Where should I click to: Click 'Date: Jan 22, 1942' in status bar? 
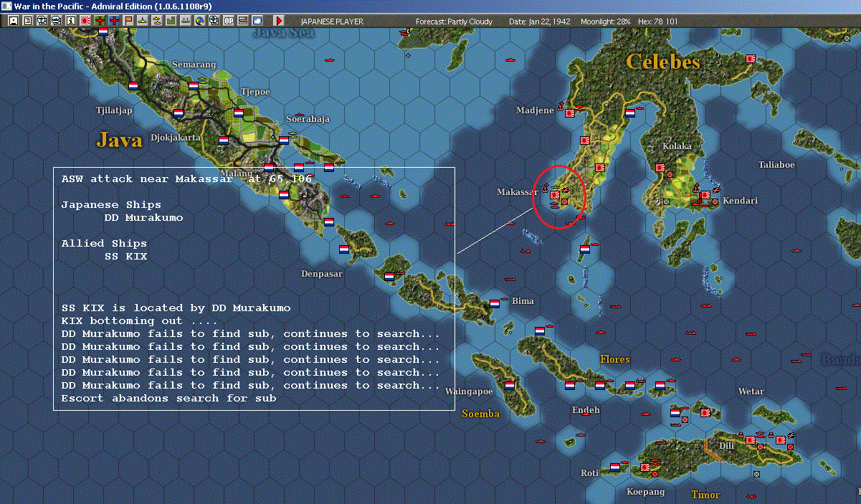[x=540, y=22]
